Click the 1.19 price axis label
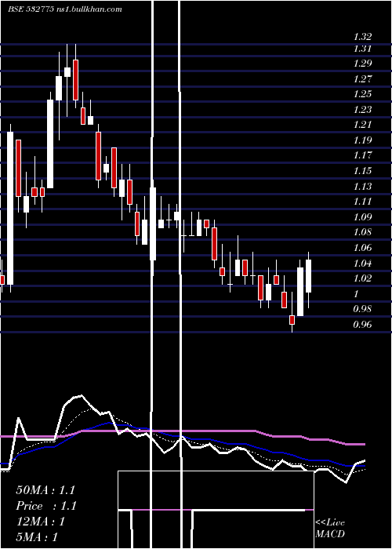This screenshot has height=549, width=392. pyautogui.click(x=362, y=140)
